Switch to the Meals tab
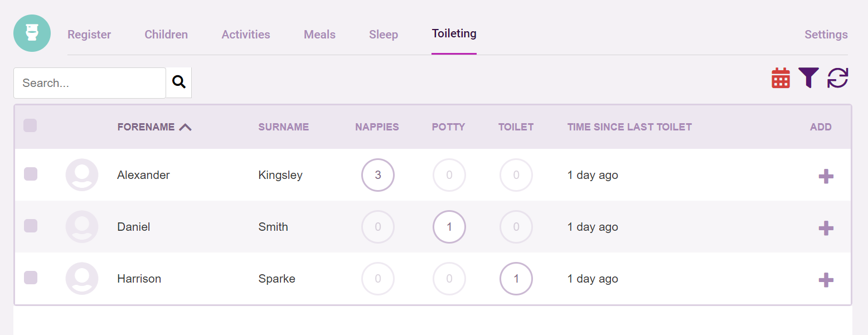The image size is (868, 335). point(319,35)
